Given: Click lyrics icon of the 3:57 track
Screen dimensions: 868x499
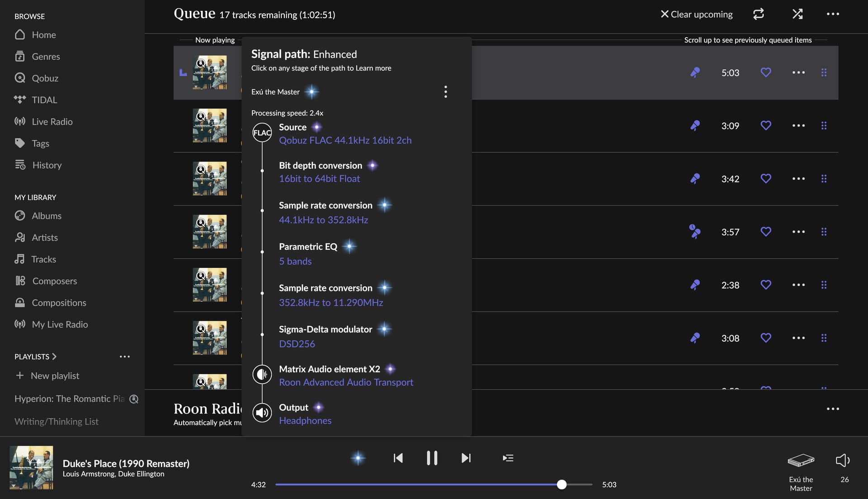Looking at the screenshot, I should click(695, 231).
